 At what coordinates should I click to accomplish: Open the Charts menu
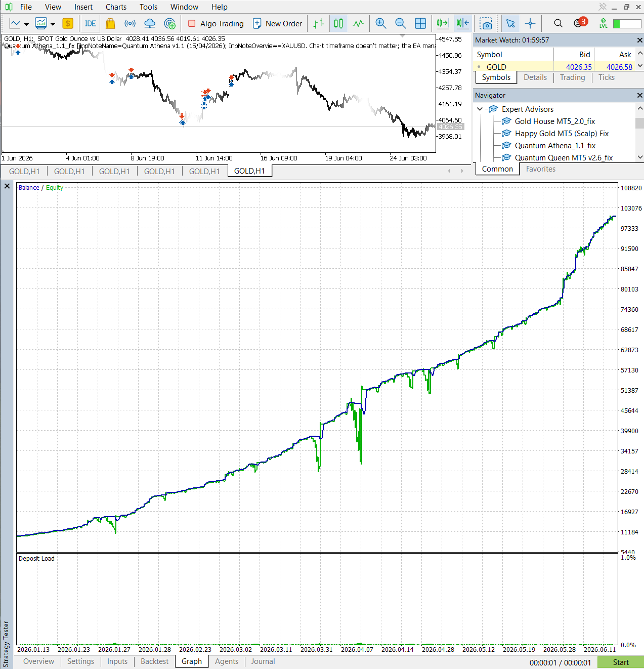pyautogui.click(x=116, y=7)
